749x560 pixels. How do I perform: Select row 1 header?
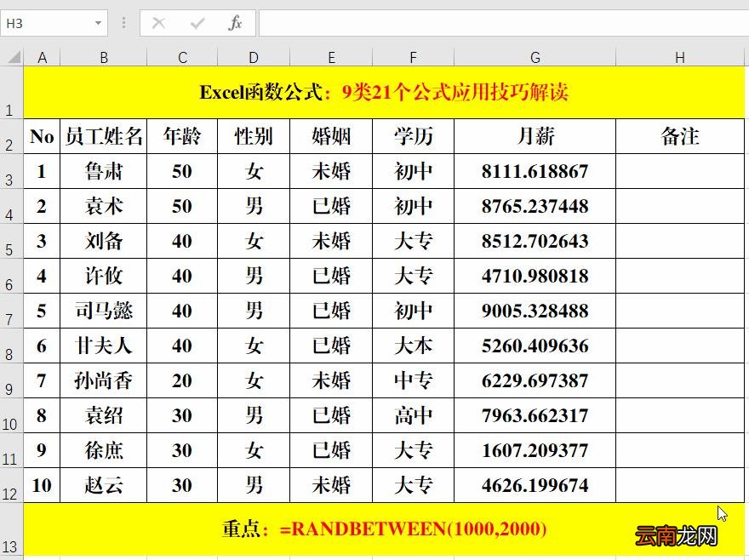[11, 93]
